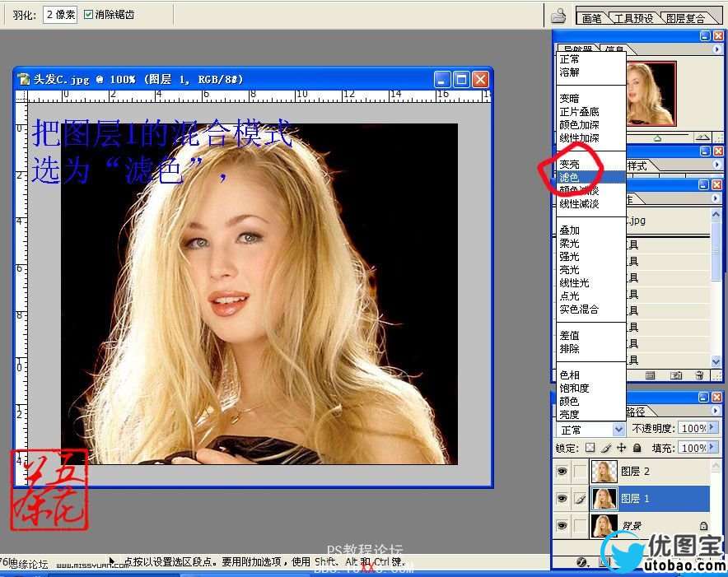Click the 不透明度 100% opacity field
Screen dimensions: 728x577
click(x=693, y=427)
